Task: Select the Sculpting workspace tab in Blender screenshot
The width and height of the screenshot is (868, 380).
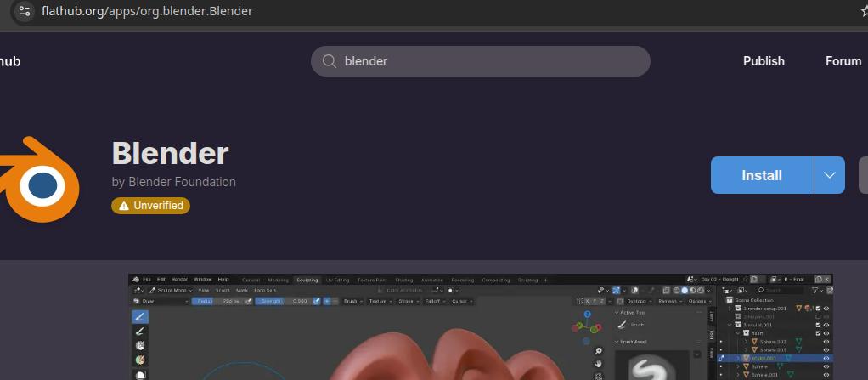Action: 307,280
